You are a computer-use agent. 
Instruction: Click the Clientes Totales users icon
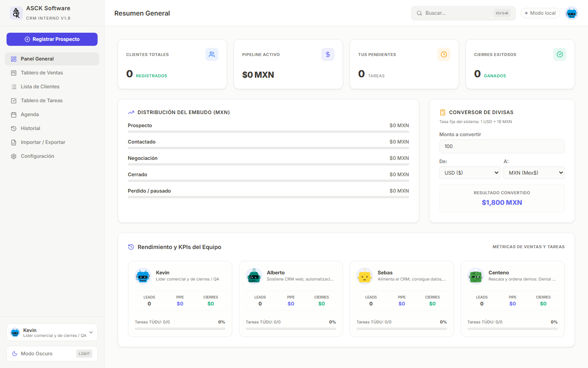212,54
